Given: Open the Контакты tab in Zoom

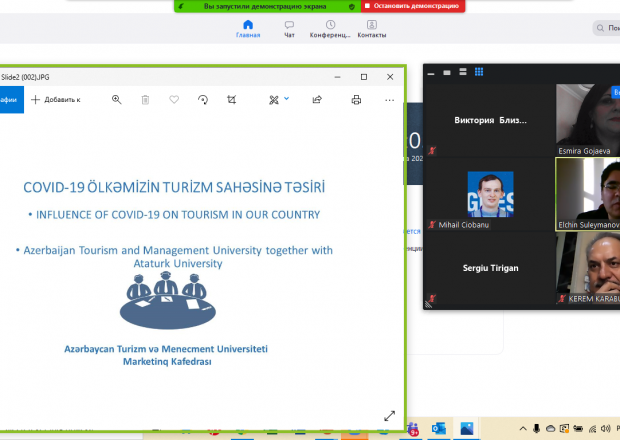Looking at the screenshot, I should [372, 29].
